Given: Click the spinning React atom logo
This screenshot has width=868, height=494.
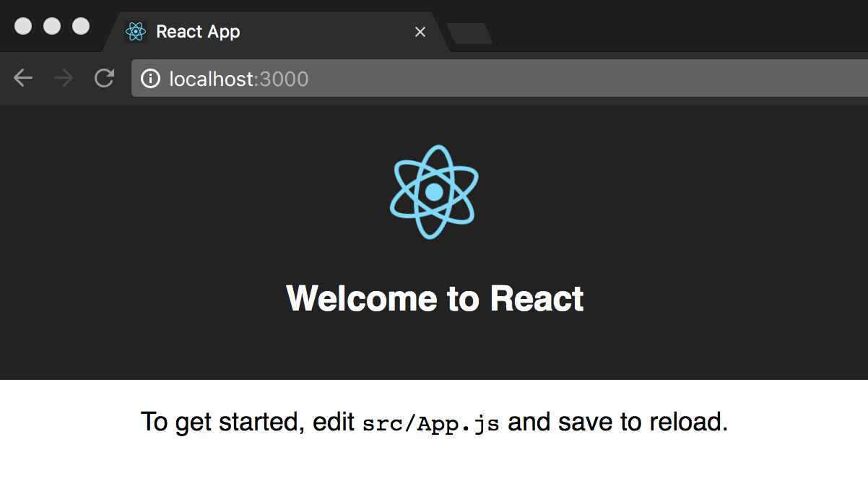Looking at the screenshot, I should [434, 191].
